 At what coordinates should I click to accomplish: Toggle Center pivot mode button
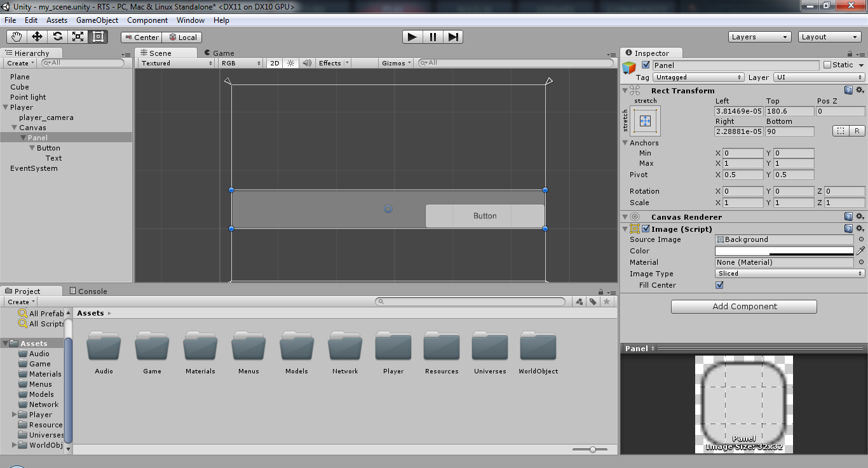[x=141, y=37]
